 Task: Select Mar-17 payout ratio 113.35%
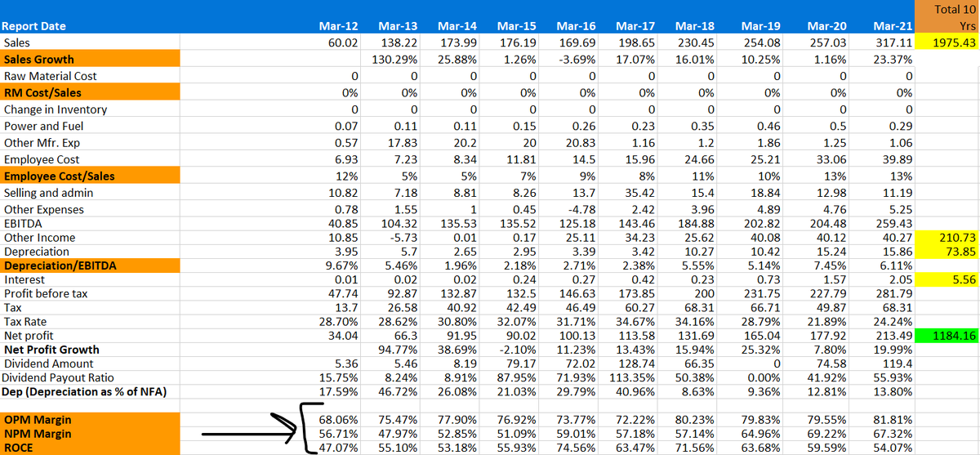click(x=633, y=377)
